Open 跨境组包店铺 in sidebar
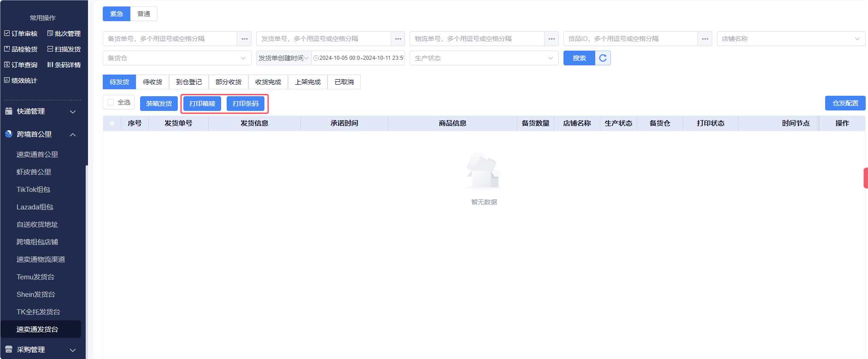This screenshot has width=868, height=359. (37, 242)
